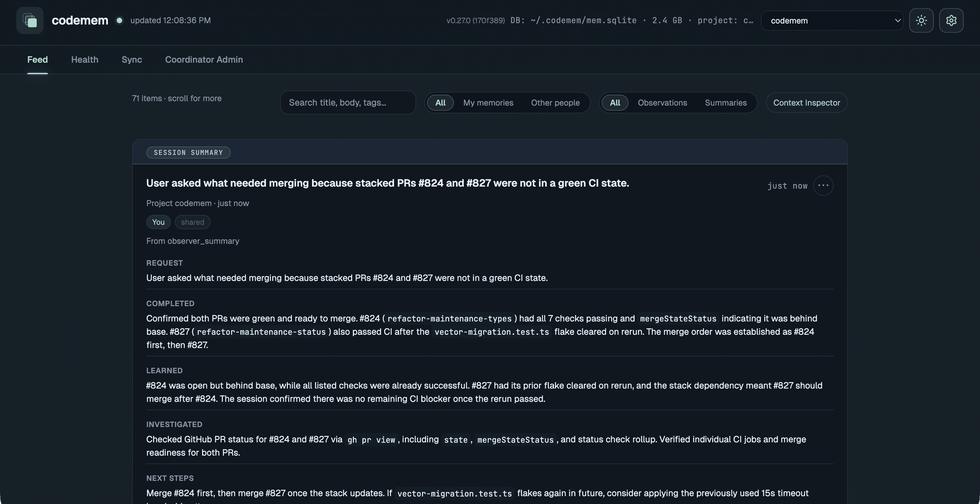Click the You tag chip
This screenshot has width=980, height=504.
pyautogui.click(x=158, y=222)
